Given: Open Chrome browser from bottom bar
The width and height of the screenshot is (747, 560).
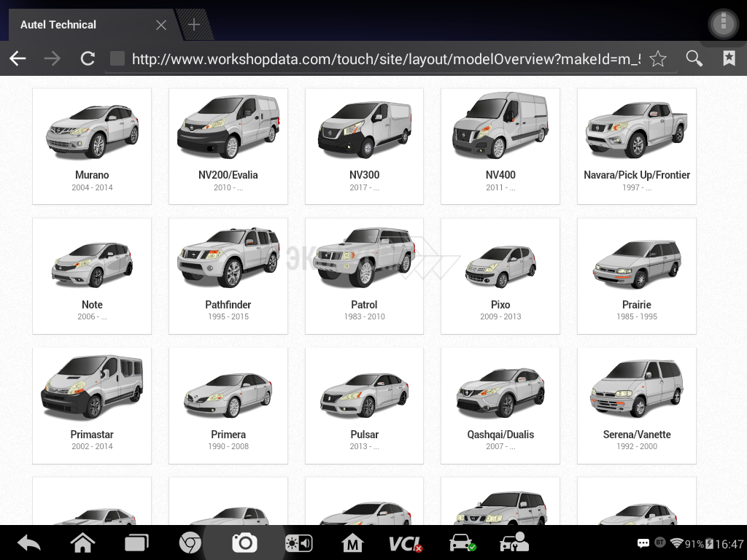Looking at the screenshot, I should pyautogui.click(x=190, y=542).
